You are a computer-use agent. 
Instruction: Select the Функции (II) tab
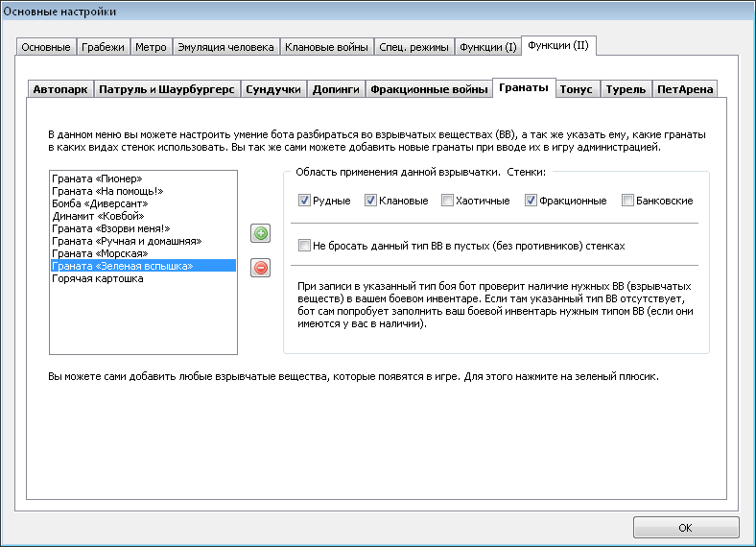click(x=558, y=45)
